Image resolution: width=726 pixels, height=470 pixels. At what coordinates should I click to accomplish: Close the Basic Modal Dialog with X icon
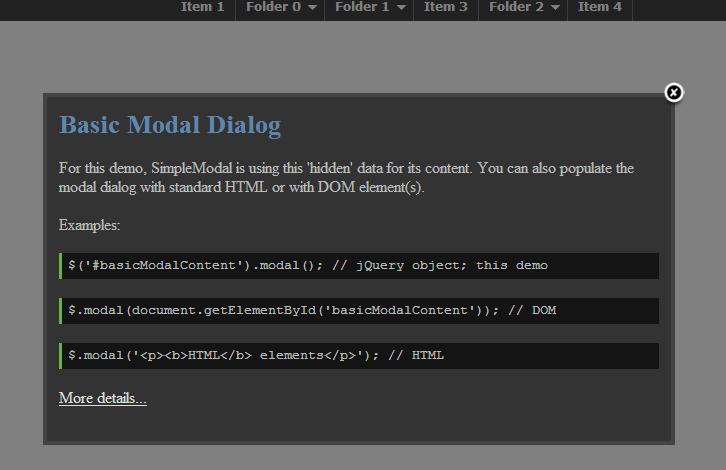tap(674, 93)
